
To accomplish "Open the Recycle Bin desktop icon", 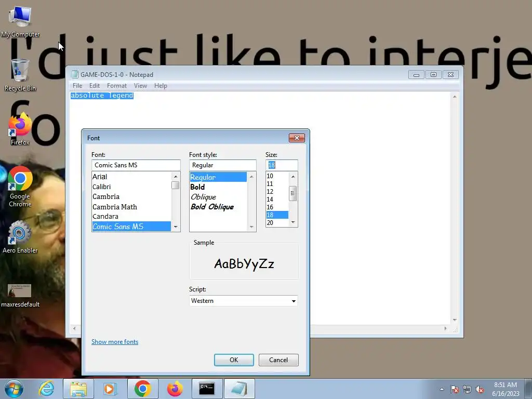I will pyautogui.click(x=20, y=75).
